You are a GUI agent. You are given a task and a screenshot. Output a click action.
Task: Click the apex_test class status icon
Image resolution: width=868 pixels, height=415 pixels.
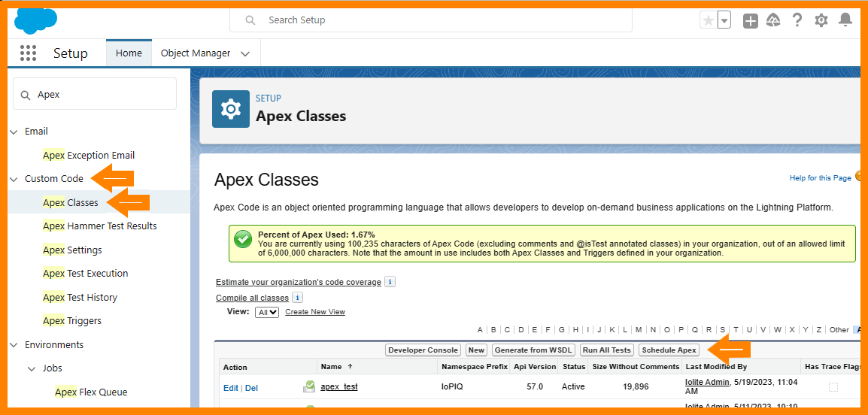tap(309, 386)
